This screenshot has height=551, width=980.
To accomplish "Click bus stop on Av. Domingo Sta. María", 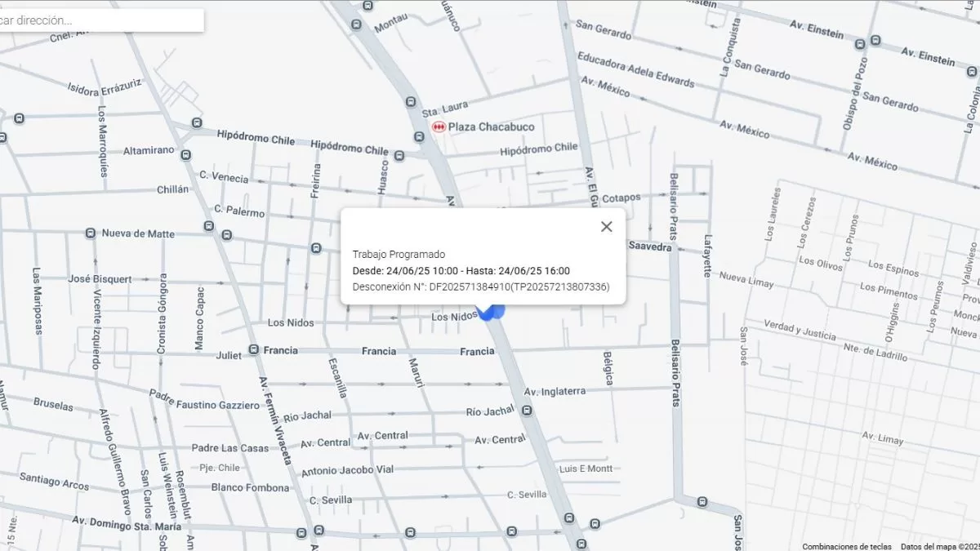I will pos(301,533).
